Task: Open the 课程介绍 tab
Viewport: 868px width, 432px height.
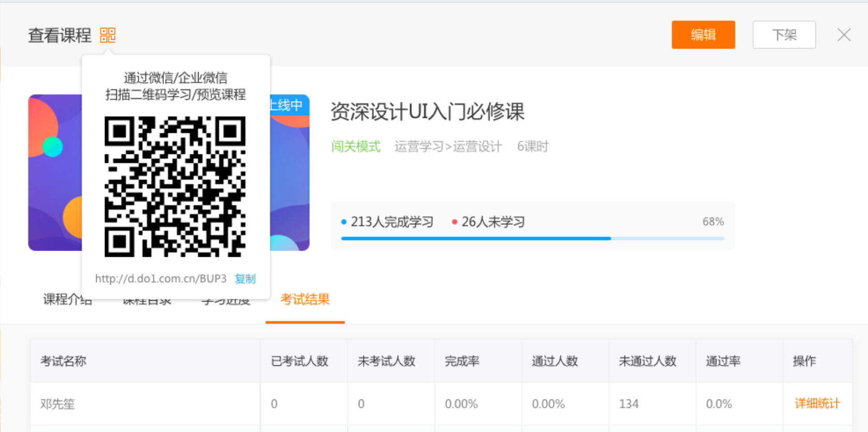Action: point(67,300)
